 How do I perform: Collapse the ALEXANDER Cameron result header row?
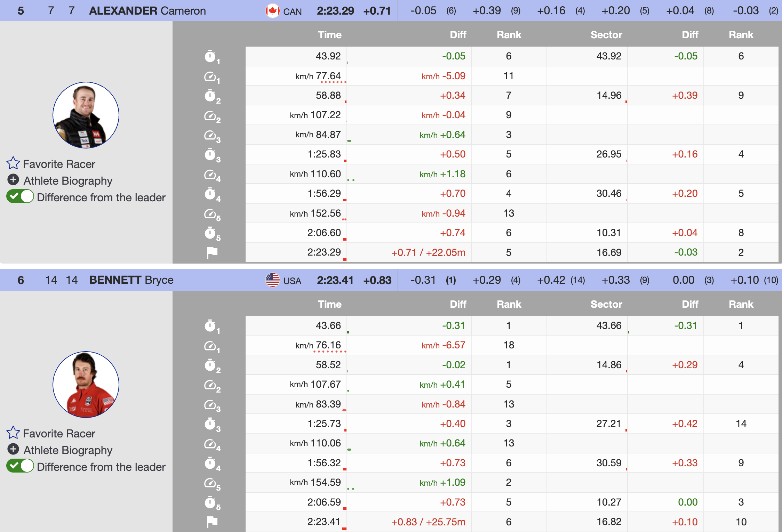click(147, 11)
